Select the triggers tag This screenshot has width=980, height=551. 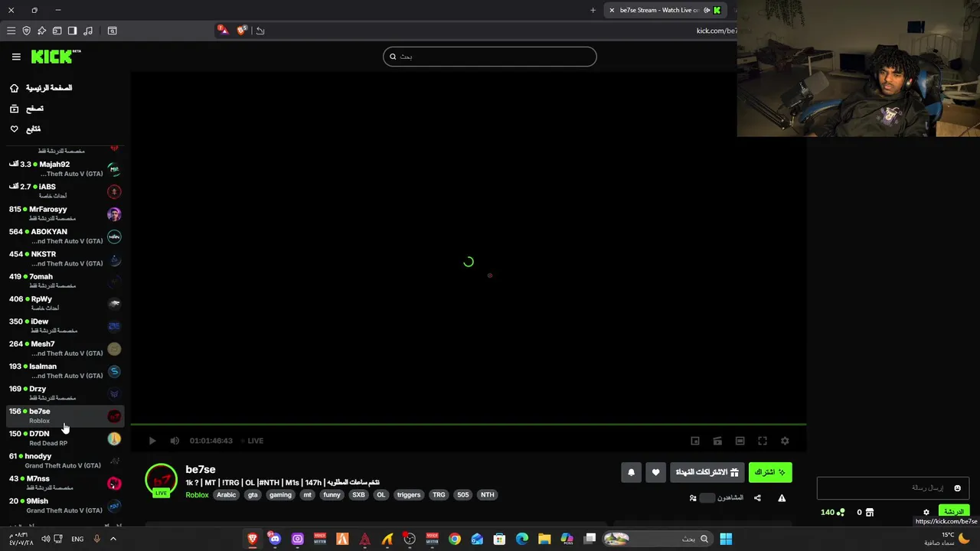coord(409,495)
